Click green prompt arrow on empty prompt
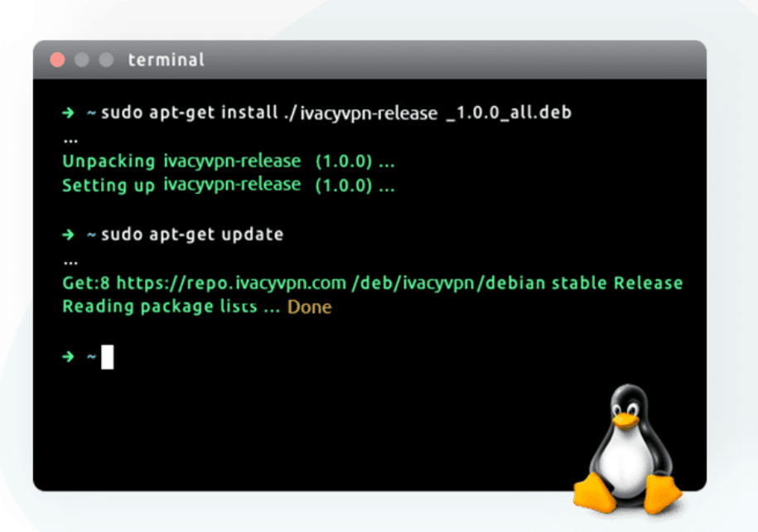 (x=68, y=357)
